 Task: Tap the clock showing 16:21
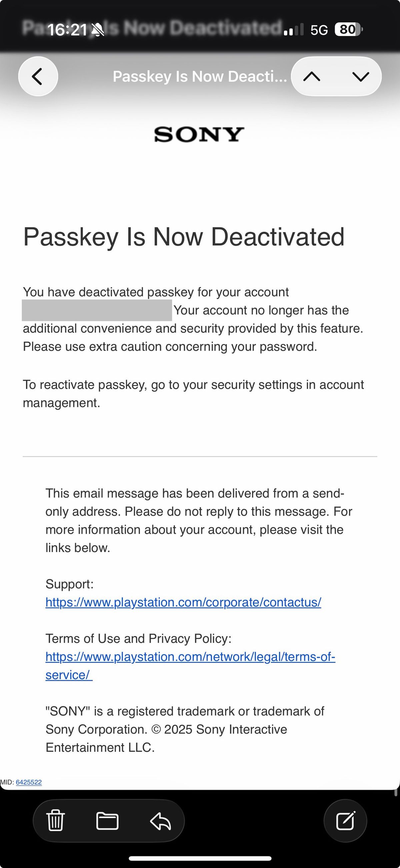(67, 30)
